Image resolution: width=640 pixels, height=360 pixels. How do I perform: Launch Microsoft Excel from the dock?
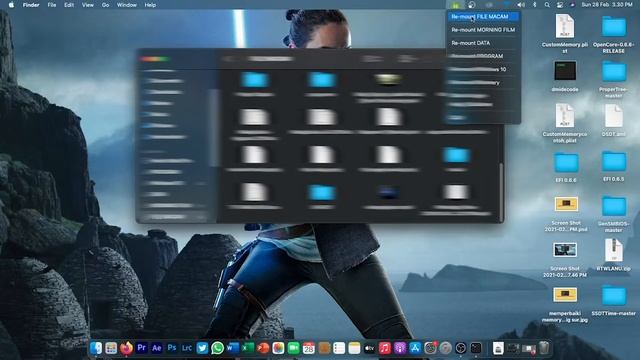point(248,348)
